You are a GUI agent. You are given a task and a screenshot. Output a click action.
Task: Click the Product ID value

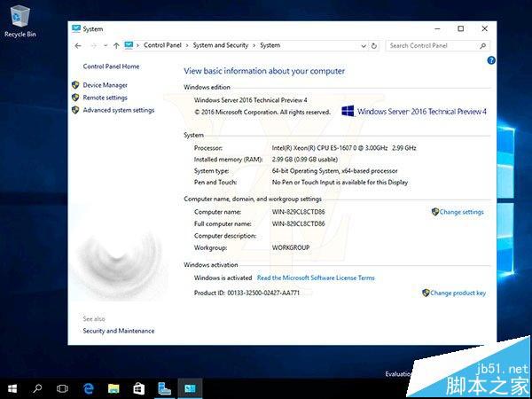coord(263,293)
